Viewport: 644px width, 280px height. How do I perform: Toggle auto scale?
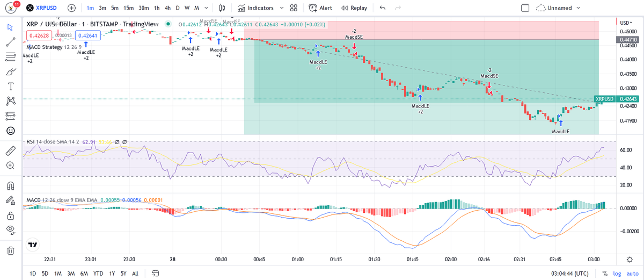coord(632,273)
